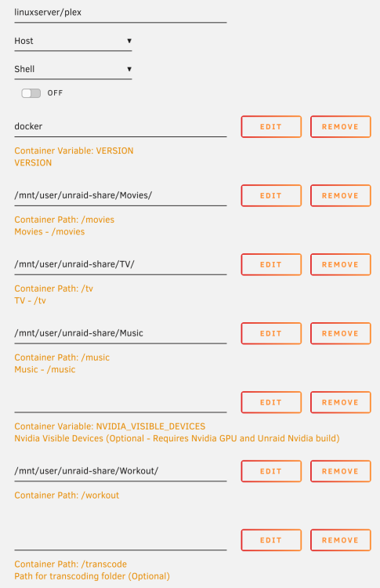The height and width of the screenshot is (588, 380).
Task: Focus the empty transcode path field
Action: tap(121, 541)
